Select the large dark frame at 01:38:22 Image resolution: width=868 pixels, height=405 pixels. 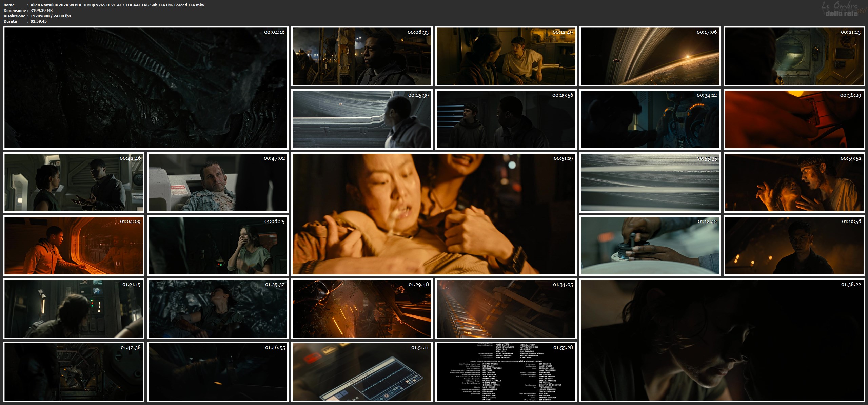coord(722,340)
